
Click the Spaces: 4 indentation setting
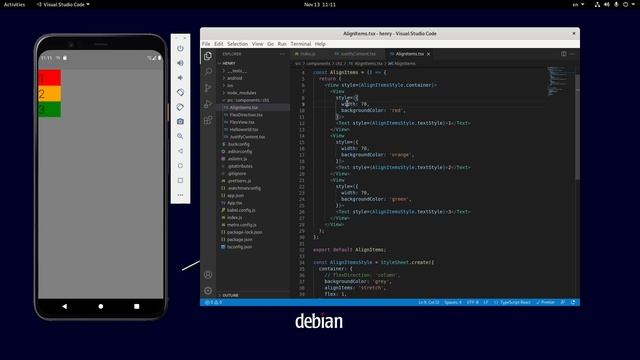click(453, 302)
